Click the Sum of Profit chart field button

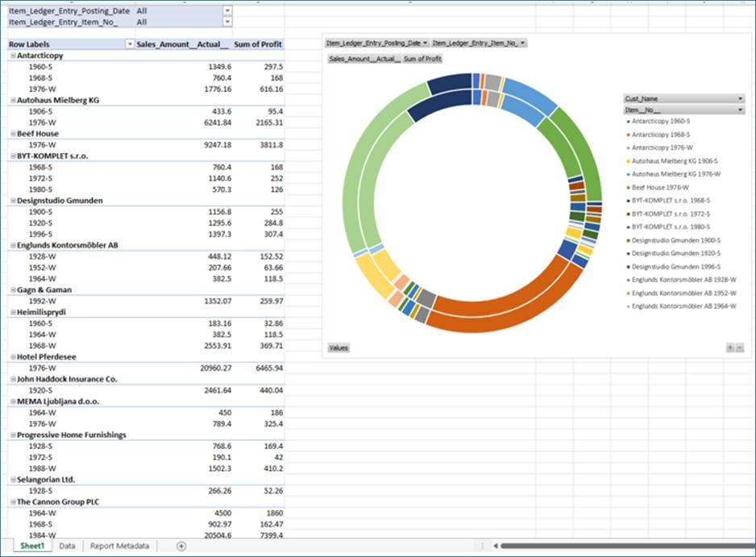422,59
